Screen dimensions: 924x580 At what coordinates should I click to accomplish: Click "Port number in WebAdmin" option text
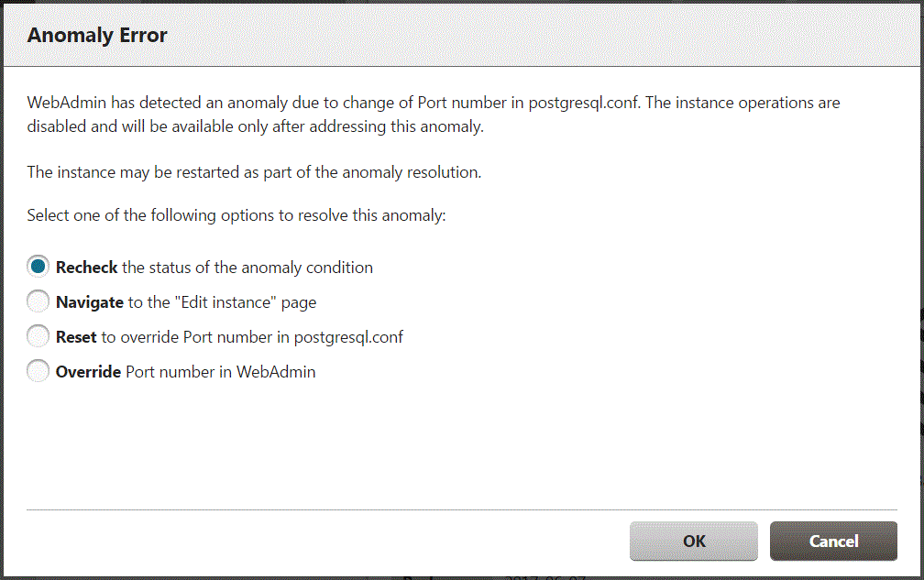[x=220, y=372]
